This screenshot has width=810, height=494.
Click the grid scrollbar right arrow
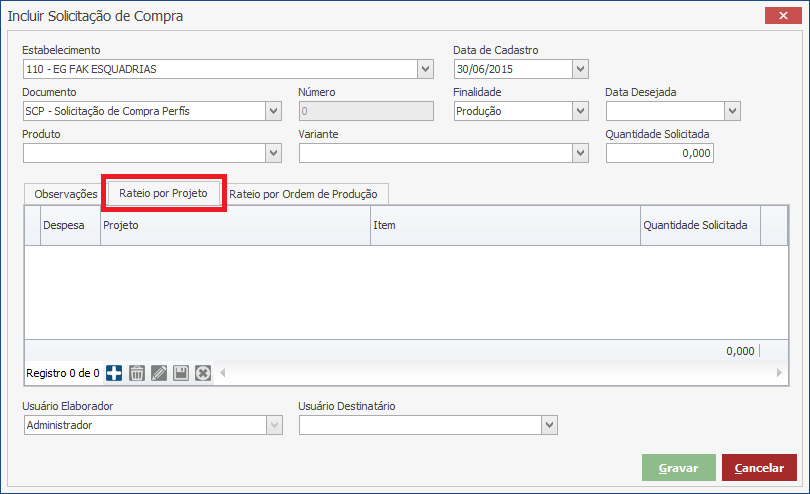[x=780, y=373]
